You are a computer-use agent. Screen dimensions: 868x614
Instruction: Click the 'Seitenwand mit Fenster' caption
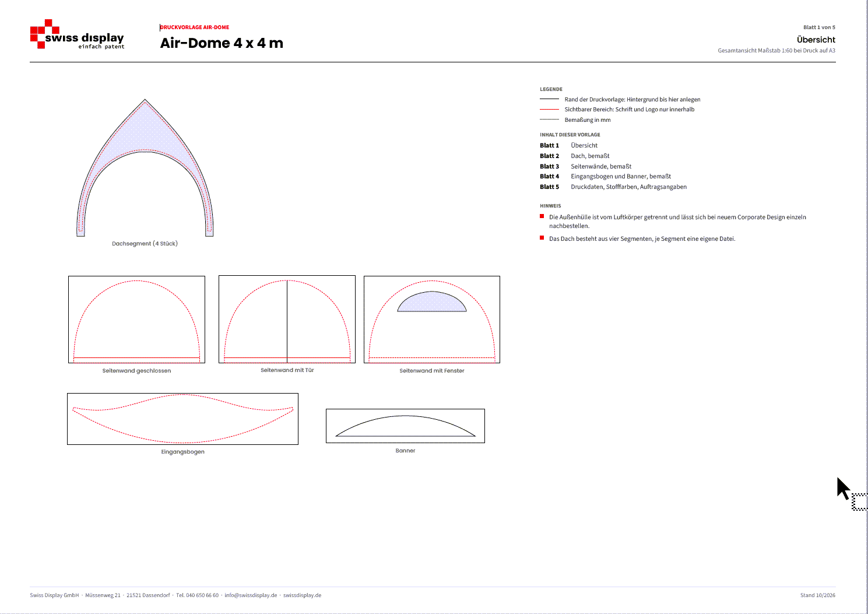click(x=432, y=371)
